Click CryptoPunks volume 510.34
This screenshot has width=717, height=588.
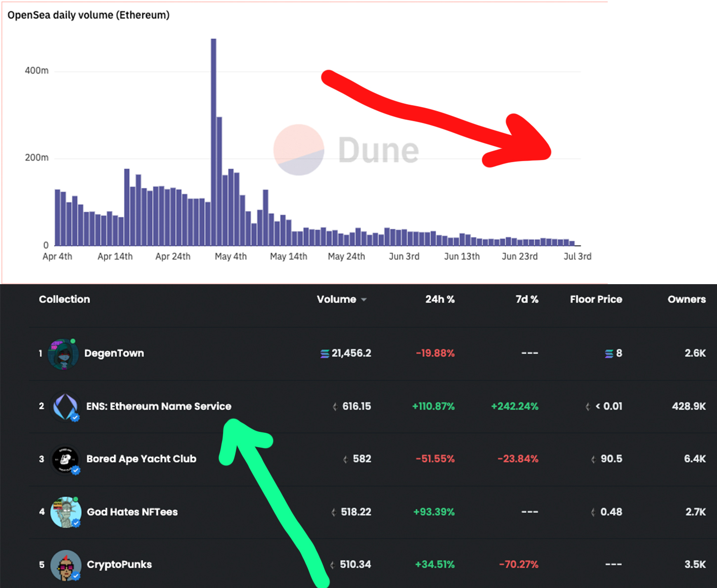point(356,564)
